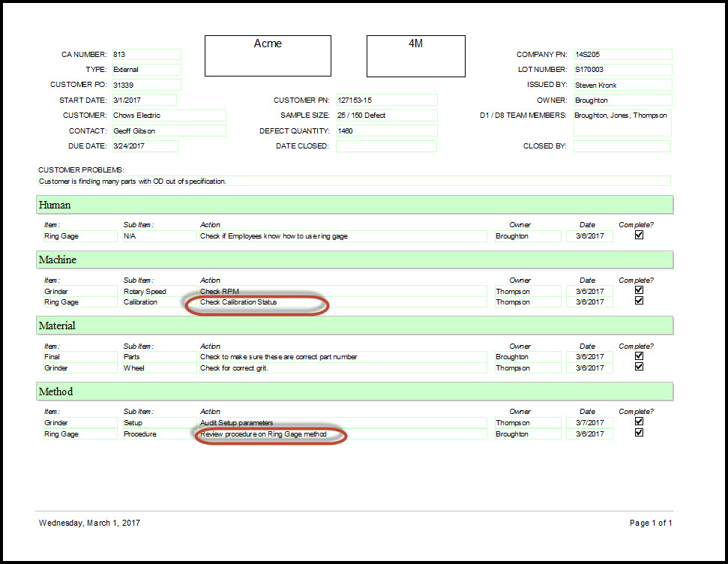The image size is (728, 564).
Task: Toggle Complete checkbox for Grinder Setup row
Action: click(x=639, y=421)
